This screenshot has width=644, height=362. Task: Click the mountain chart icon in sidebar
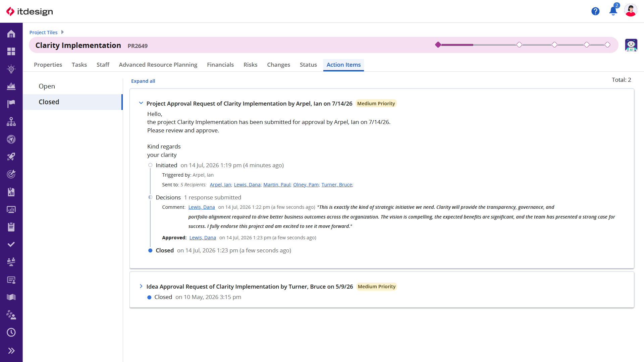click(x=11, y=86)
